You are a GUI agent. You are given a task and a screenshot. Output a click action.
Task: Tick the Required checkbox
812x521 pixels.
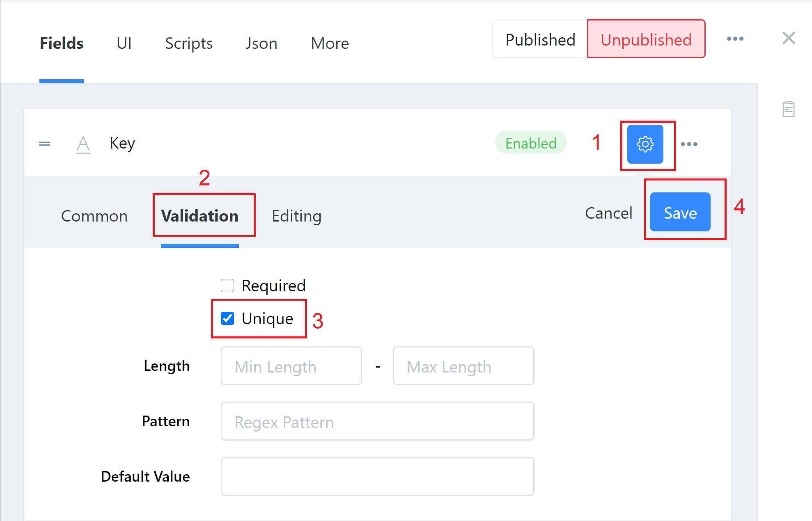(227, 286)
